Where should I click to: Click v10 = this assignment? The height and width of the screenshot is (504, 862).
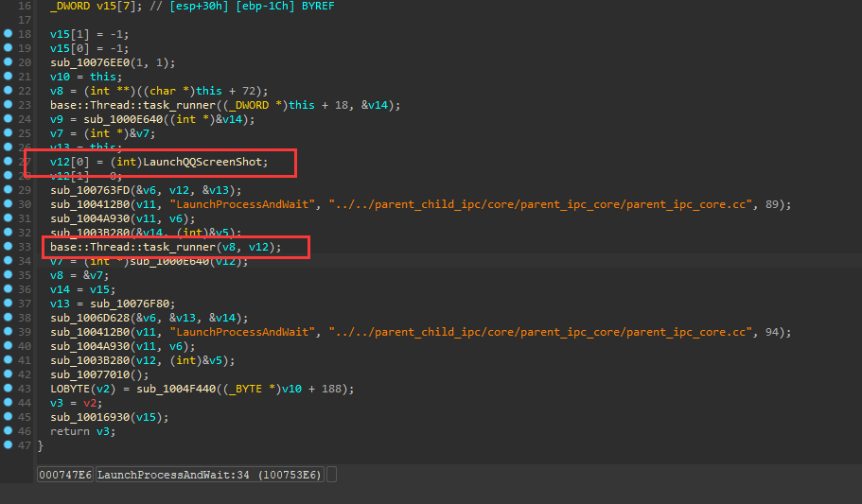point(86,77)
